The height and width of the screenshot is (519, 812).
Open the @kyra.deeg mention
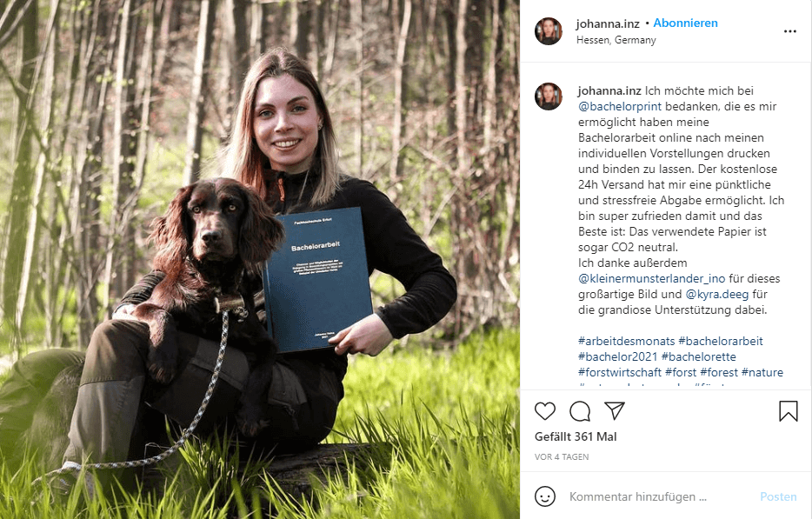tap(716, 294)
